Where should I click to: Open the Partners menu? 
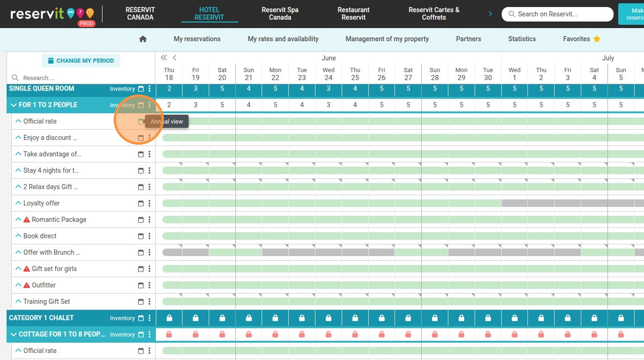click(x=468, y=39)
